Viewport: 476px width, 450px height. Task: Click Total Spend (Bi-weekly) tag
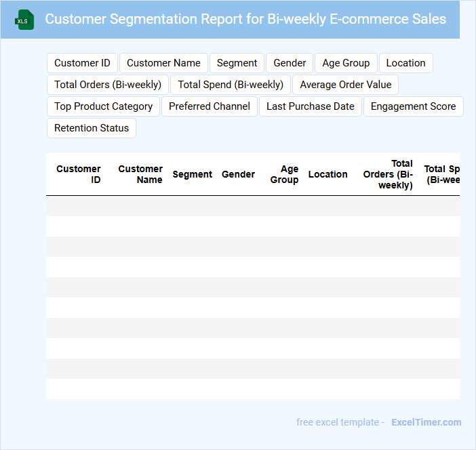[x=231, y=85]
